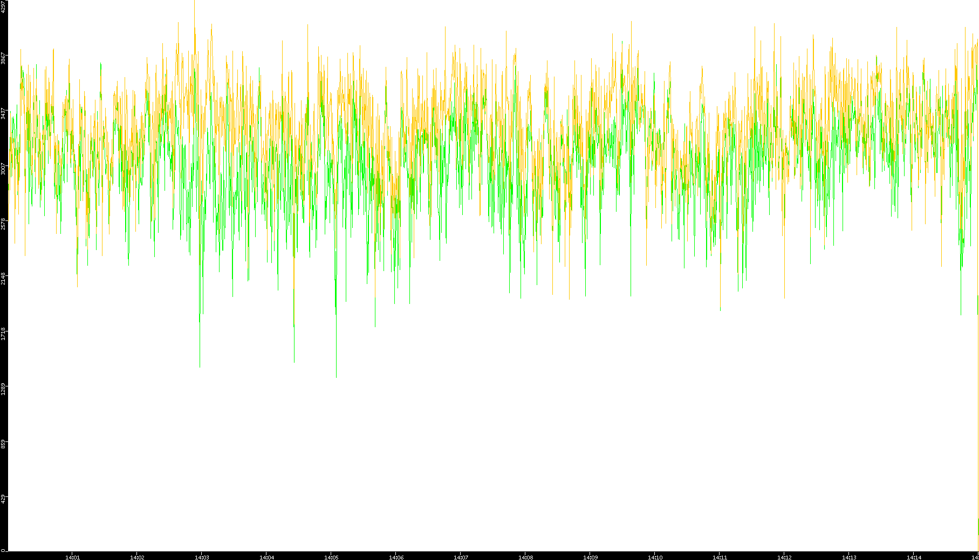The image size is (979, 560).
Task: Click the 14:05 time label
Action: coord(331,557)
